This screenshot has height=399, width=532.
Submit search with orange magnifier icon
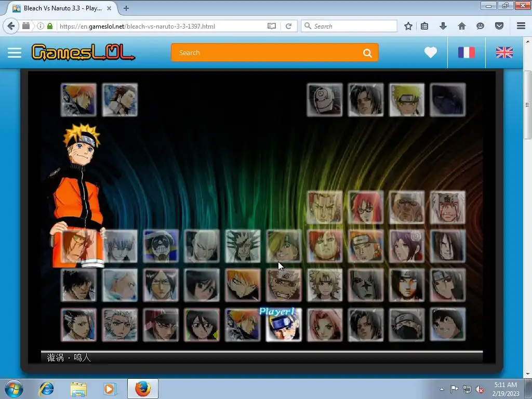click(367, 53)
